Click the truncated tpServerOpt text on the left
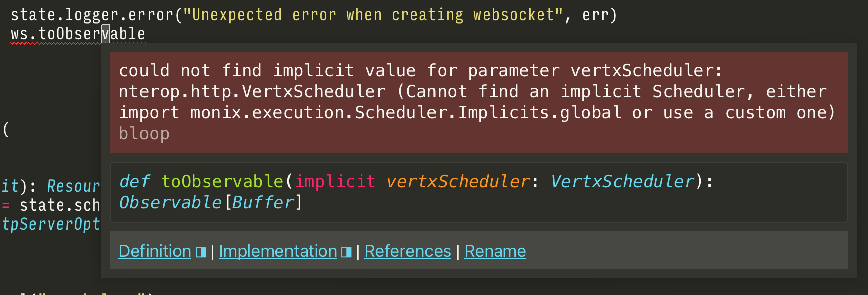The width and height of the screenshot is (868, 295). (x=51, y=224)
